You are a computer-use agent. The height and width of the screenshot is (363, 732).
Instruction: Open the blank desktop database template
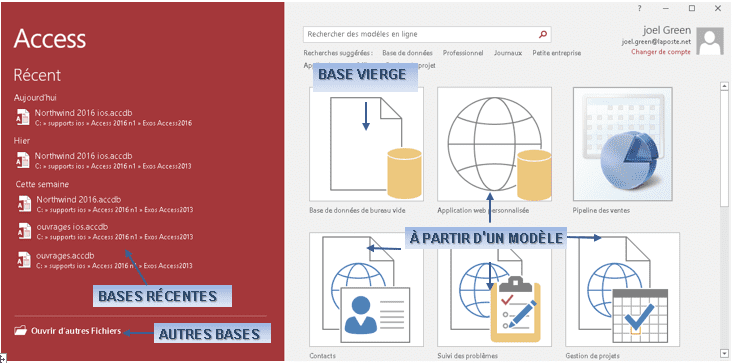pos(366,144)
